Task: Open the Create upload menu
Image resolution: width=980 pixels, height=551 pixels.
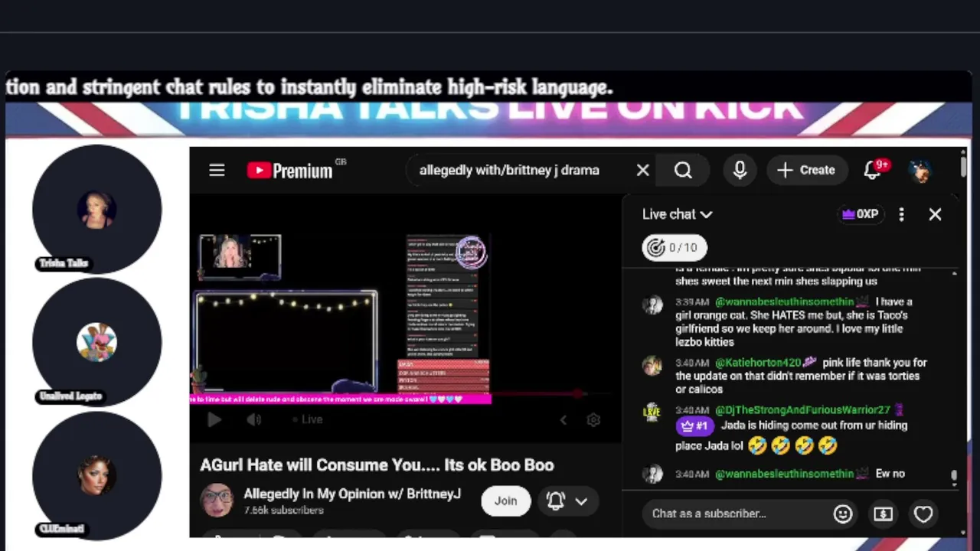Action: [x=806, y=170]
